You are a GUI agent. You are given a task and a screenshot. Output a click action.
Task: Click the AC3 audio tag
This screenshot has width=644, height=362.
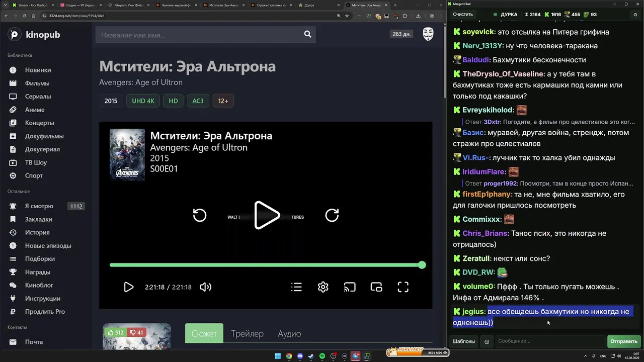click(198, 101)
